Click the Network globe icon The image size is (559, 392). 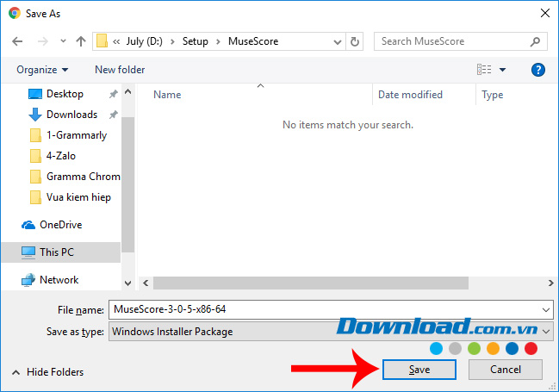tap(28, 280)
